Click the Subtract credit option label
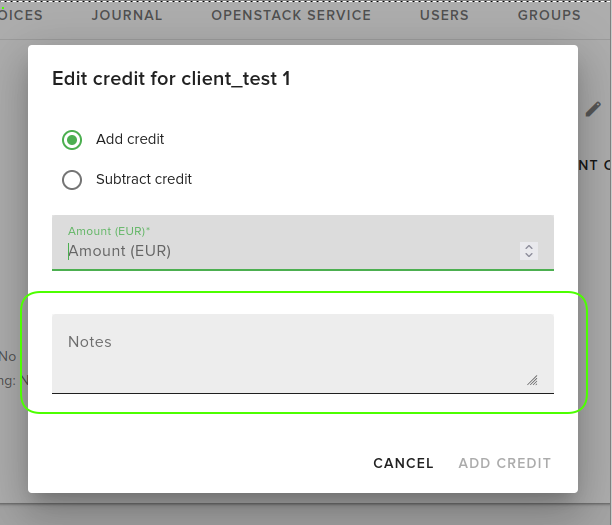Viewport: 612px width, 525px height. pos(144,180)
